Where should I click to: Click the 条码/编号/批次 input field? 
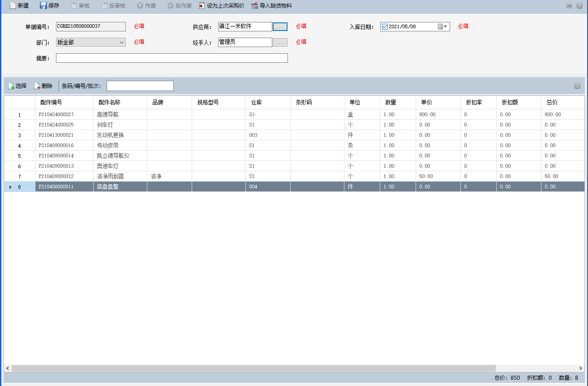[x=140, y=86]
